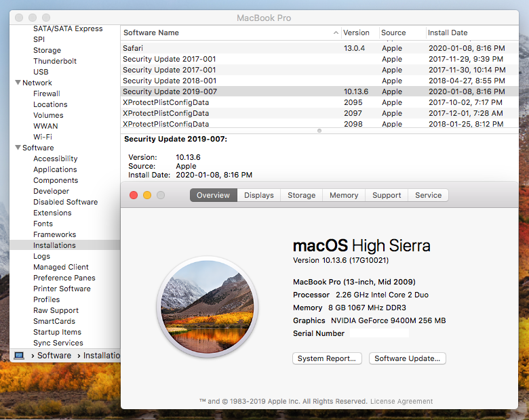The image size is (529, 420).
Task: Open the License Agreement link
Action: tap(401, 401)
